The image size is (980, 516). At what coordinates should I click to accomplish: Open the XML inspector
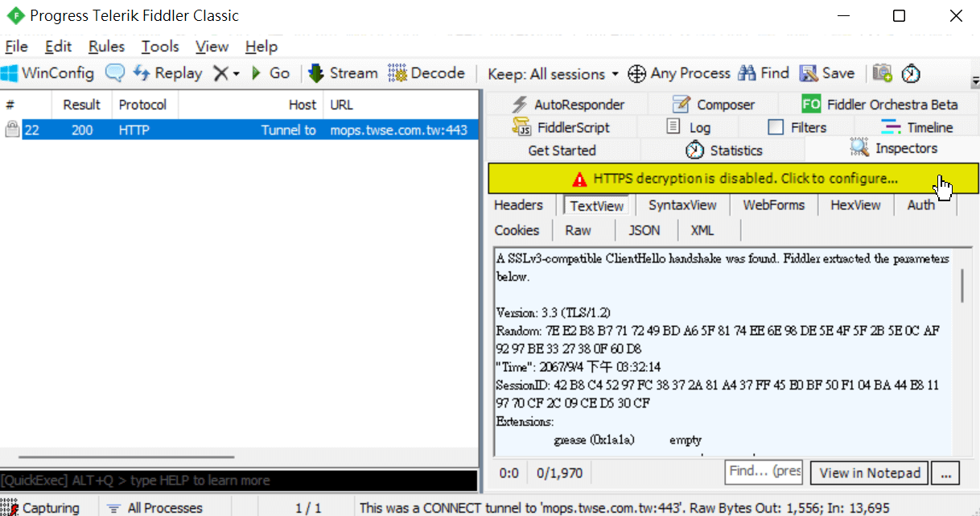tap(702, 230)
